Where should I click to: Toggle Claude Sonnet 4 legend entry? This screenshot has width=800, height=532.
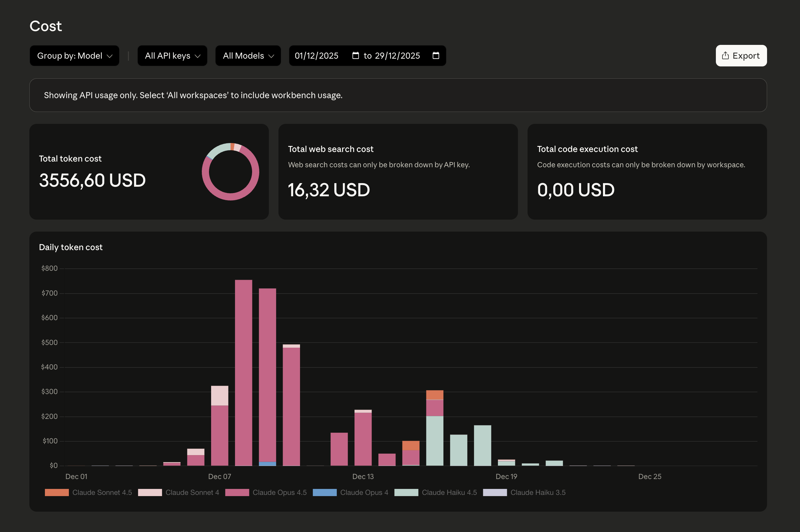tap(192, 492)
